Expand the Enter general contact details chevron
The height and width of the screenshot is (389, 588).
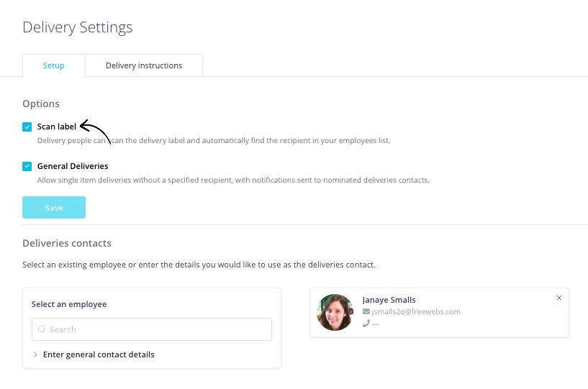click(35, 354)
